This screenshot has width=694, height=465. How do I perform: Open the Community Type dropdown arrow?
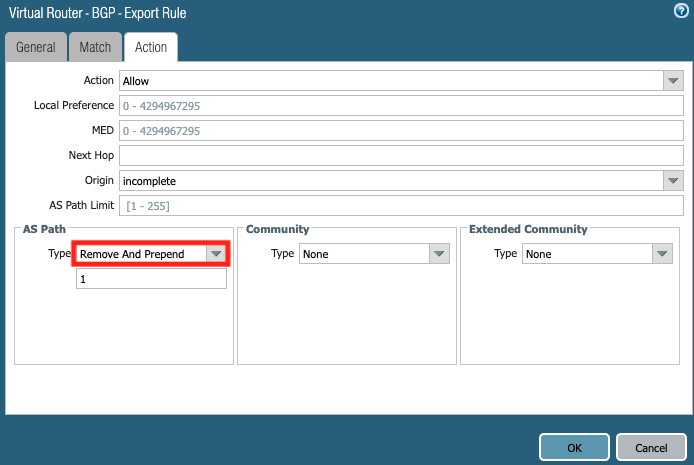point(439,254)
